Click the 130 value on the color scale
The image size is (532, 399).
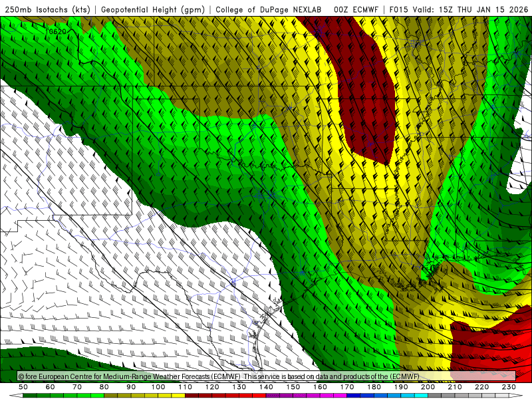click(239, 387)
